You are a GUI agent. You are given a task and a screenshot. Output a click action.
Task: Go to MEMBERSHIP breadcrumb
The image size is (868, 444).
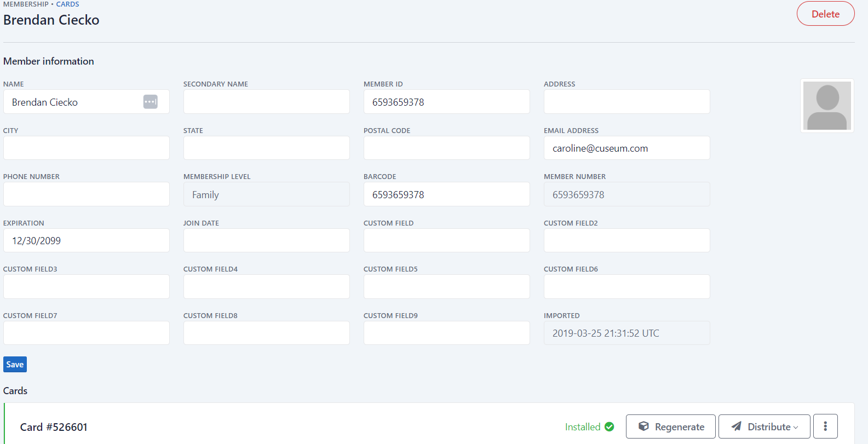[26, 4]
